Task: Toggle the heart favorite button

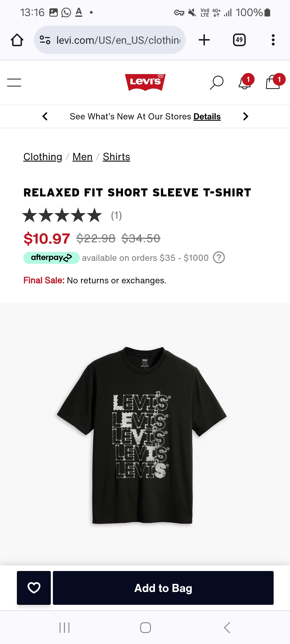Action: [34, 588]
